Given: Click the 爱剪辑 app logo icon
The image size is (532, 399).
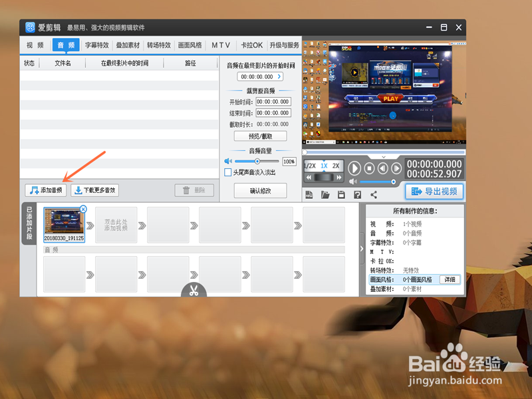Looking at the screenshot, I should [30, 27].
